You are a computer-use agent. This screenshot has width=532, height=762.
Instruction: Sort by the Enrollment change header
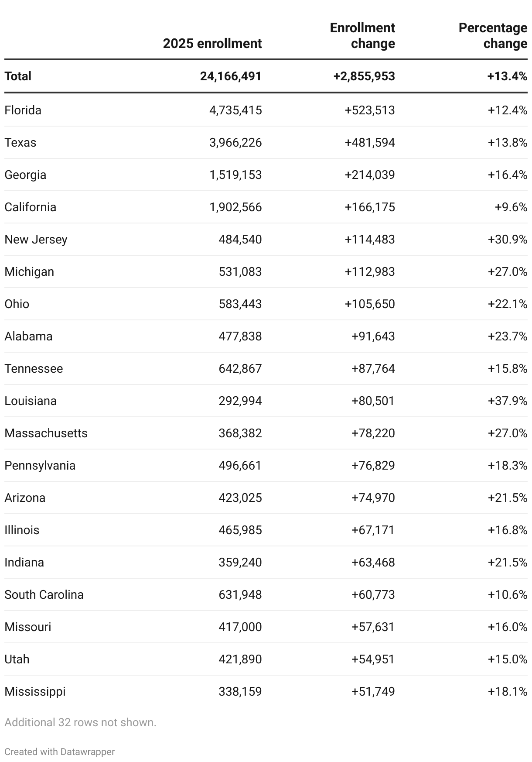(362, 36)
